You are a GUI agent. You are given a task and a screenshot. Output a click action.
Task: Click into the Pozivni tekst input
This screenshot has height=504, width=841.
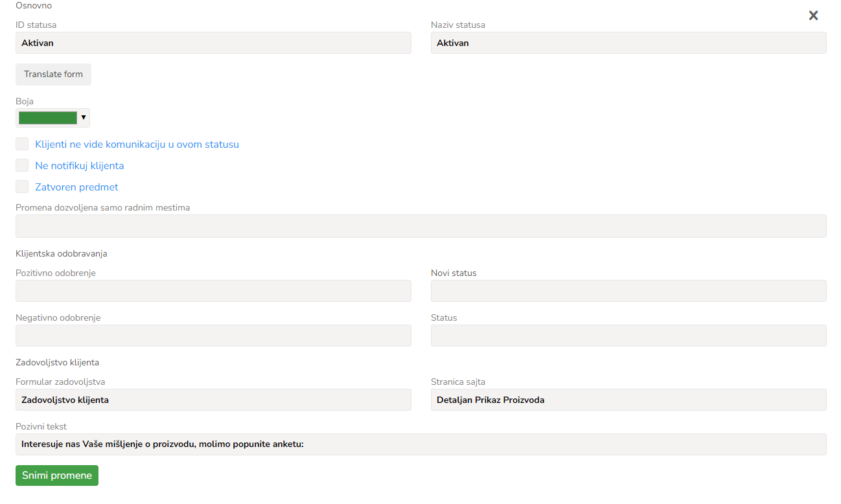tap(420, 444)
